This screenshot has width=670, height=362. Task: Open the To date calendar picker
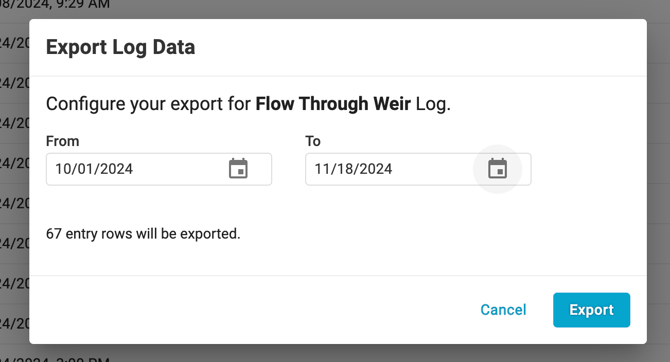point(497,169)
